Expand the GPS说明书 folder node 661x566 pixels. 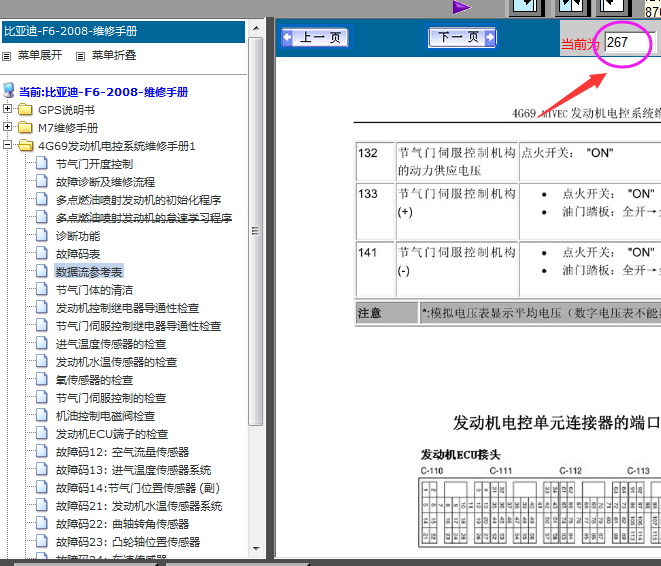tap(7, 109)
